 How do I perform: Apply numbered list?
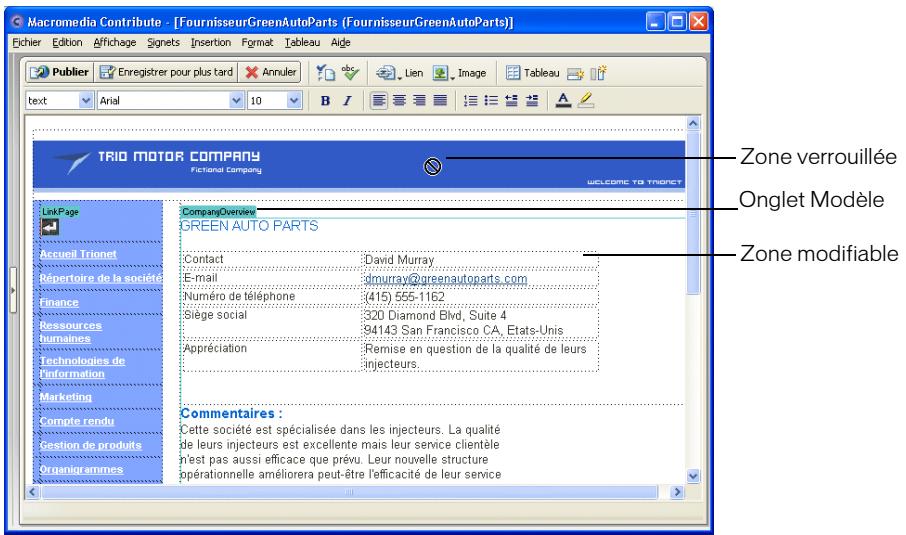[x=470, y=101]
